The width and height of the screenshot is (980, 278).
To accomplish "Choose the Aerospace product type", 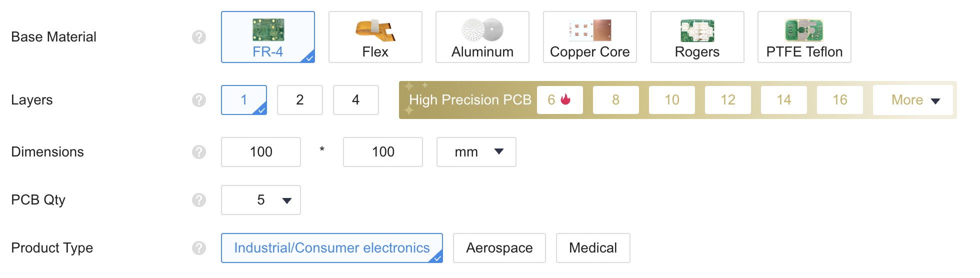I will pos(499,248).
